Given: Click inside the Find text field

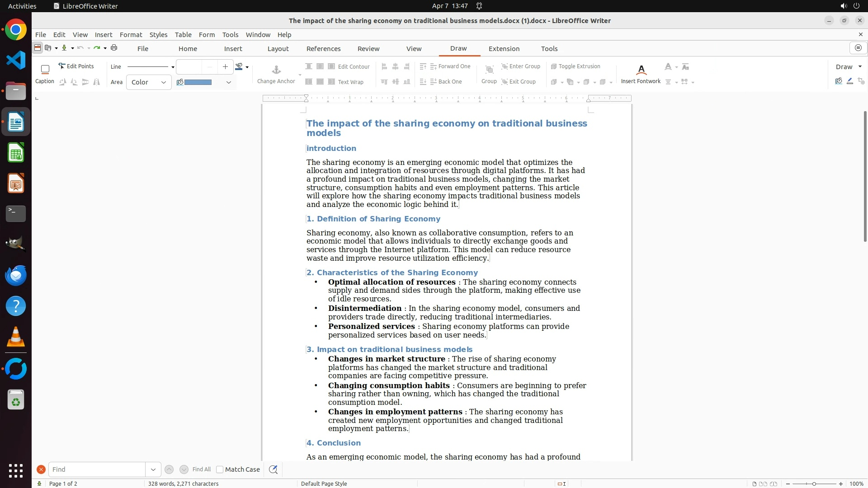Looking at the screenshot, I should 97,469.
